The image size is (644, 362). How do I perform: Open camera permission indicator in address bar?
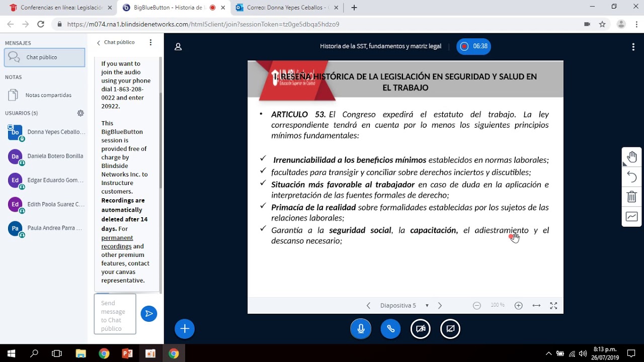click(587, 24)
